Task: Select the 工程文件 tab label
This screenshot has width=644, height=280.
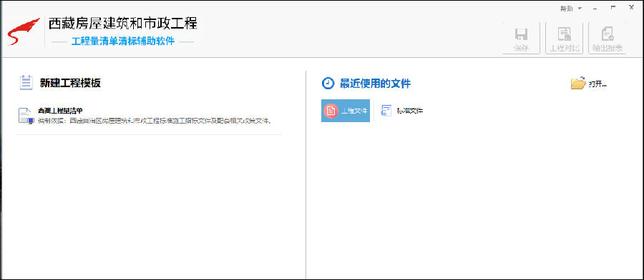Action: tap(354, 111)
